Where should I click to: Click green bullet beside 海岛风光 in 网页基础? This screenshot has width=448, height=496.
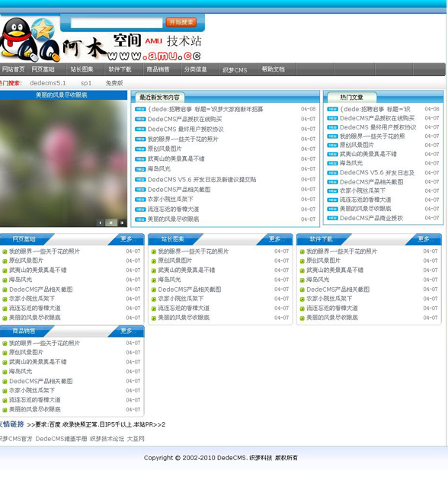point(5,280)
